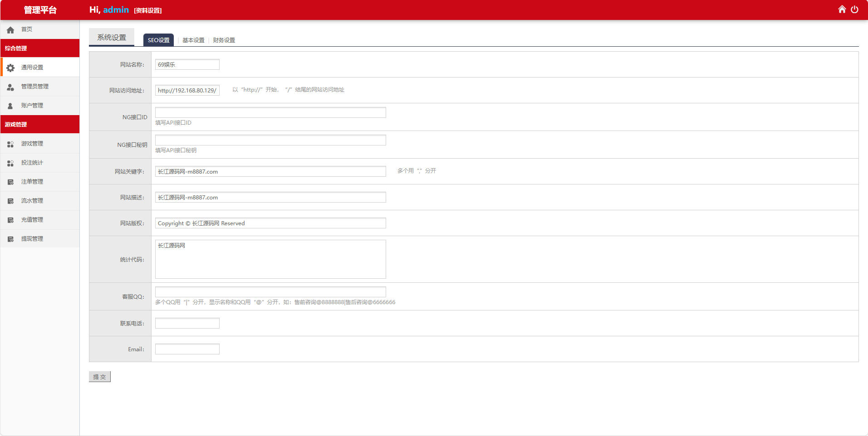Click the 管理平台 logo title
The image size is (868, 436).
pos(40,10)
